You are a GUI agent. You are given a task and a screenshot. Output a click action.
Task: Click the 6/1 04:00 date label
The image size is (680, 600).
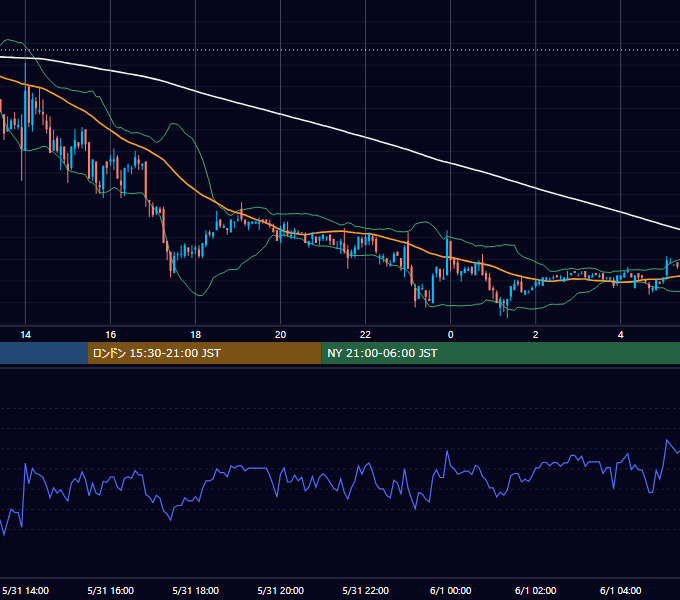pos(621,590)
